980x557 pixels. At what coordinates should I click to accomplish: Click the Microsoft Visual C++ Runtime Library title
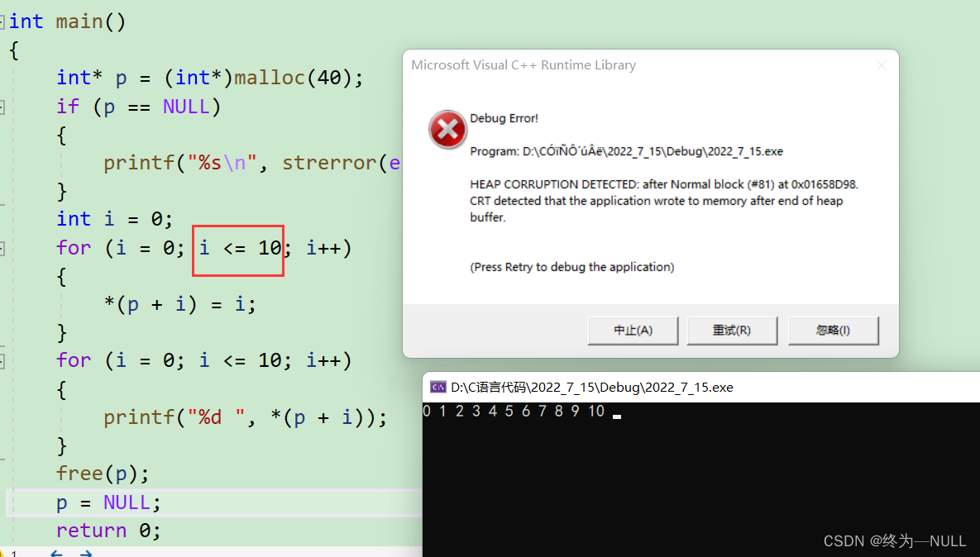pyautogui.click(x=523, y=65)
